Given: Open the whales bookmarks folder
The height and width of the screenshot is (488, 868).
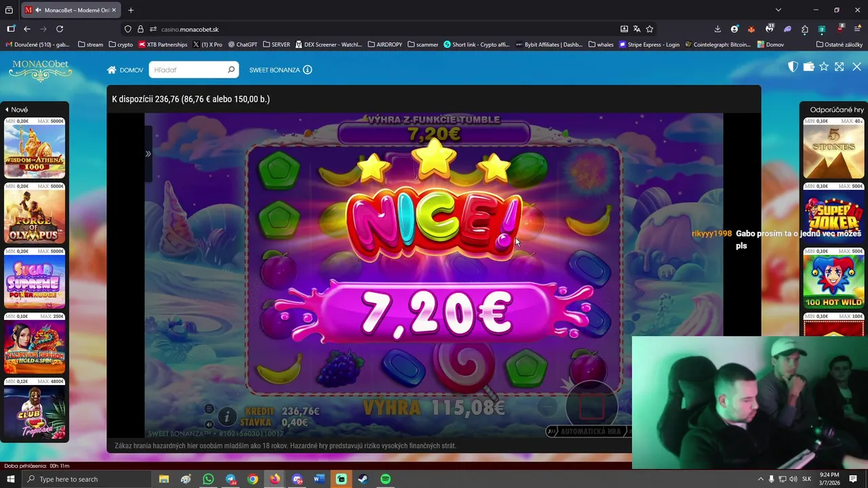Looking at the screenshot, I should 601,45.
